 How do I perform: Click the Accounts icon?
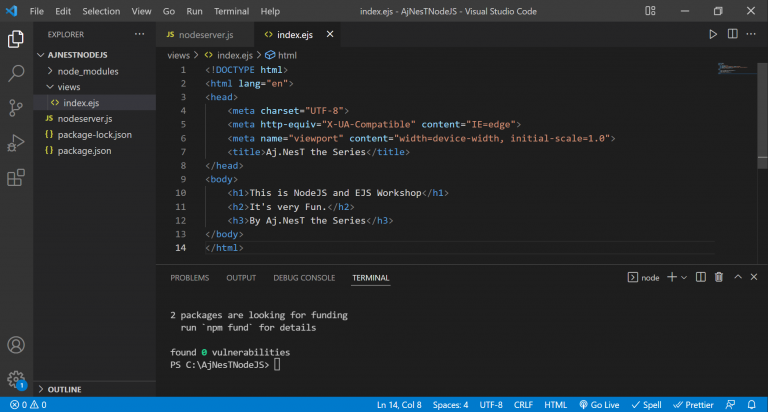click(x=16, y=345)
